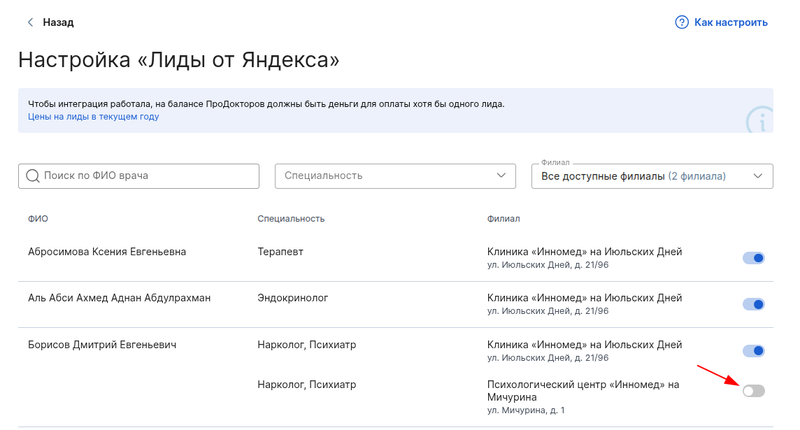Click the Специальность column header
Screen dimensions: 800x430
291,219
